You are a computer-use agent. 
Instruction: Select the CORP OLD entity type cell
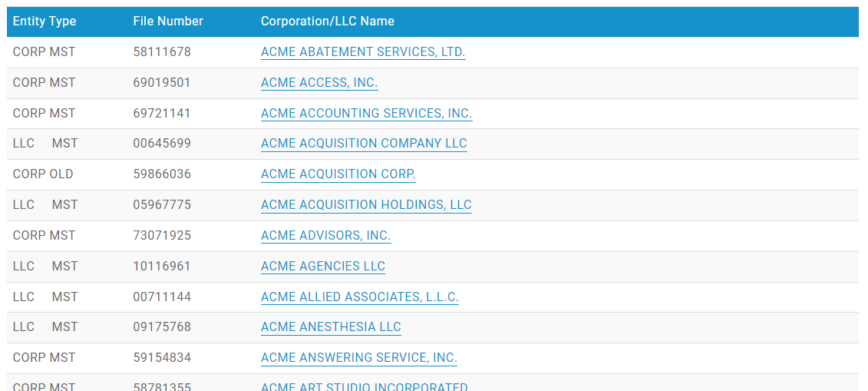[43, 174]
